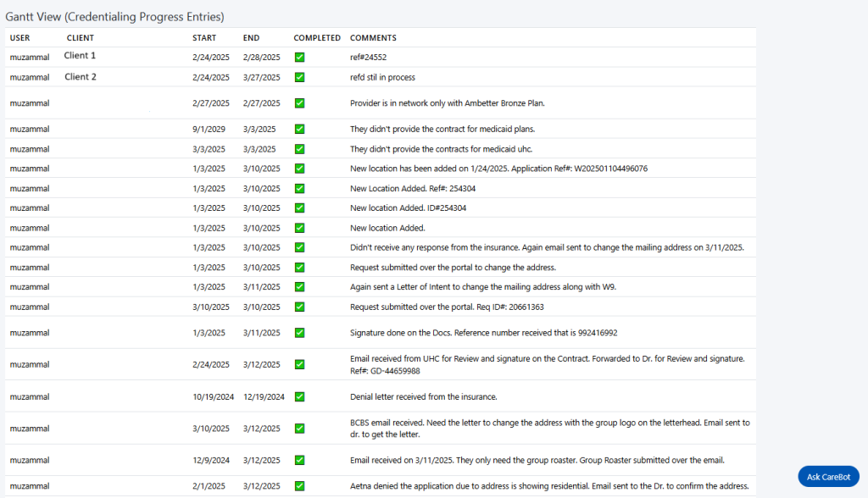868x498 pixels.
Task: Sort by the COMPLETED column header
Action: [317, 37]
